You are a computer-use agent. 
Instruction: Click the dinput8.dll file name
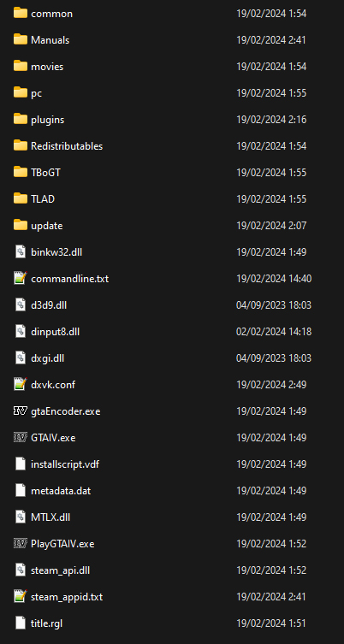[55, 332]
